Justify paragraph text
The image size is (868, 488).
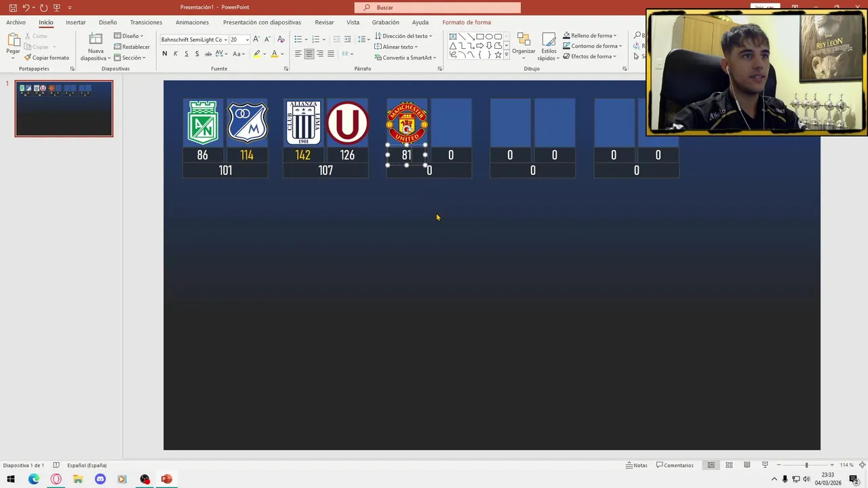tap(331, 54)
